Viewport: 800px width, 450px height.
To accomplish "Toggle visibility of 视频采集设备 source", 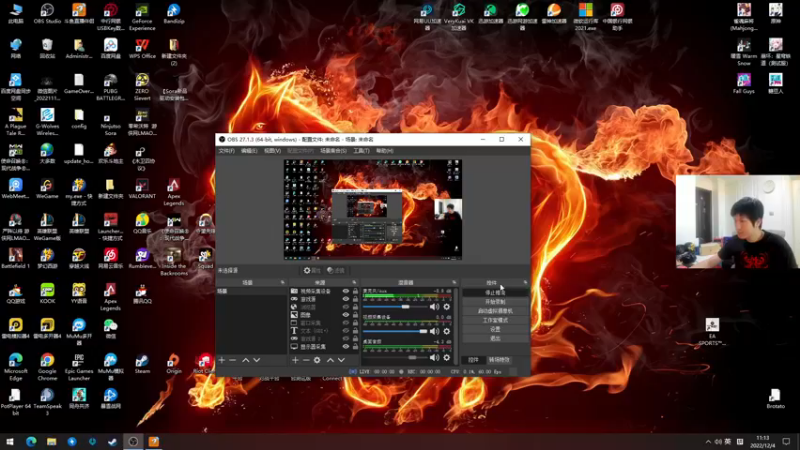I will (x=346, y=291).
